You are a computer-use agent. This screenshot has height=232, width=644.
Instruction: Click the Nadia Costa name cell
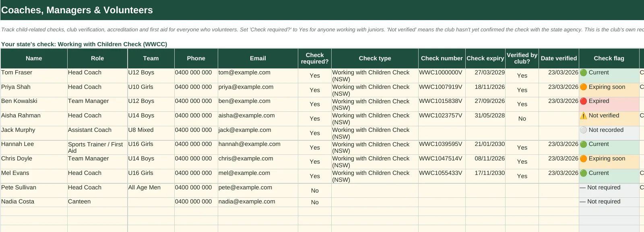34,202
